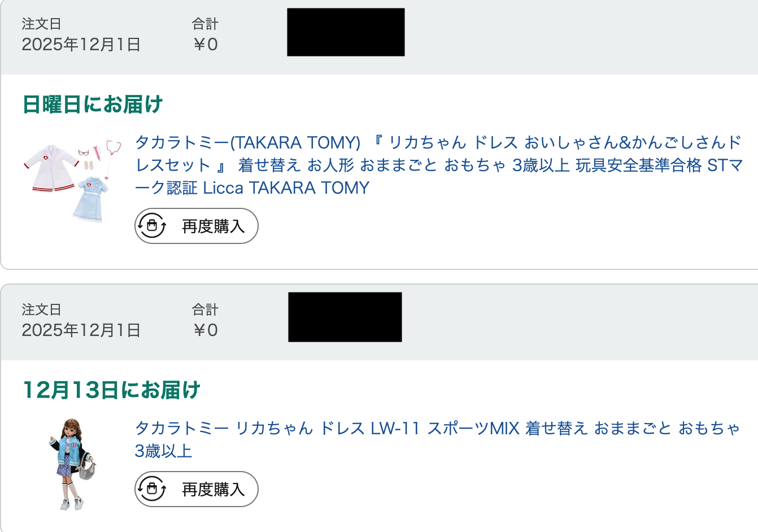
Task: Click the 合計 label of the December 13 delivery order
Action: point(204,309)
